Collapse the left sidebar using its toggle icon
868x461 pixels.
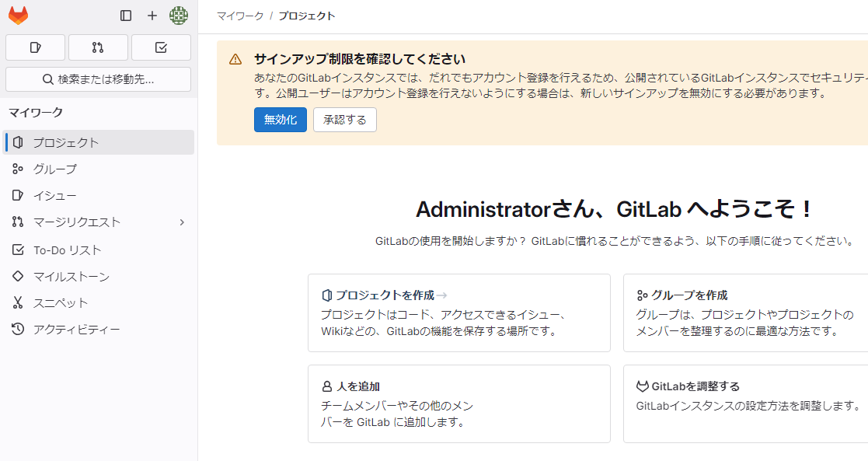click(x=126, y=15)
